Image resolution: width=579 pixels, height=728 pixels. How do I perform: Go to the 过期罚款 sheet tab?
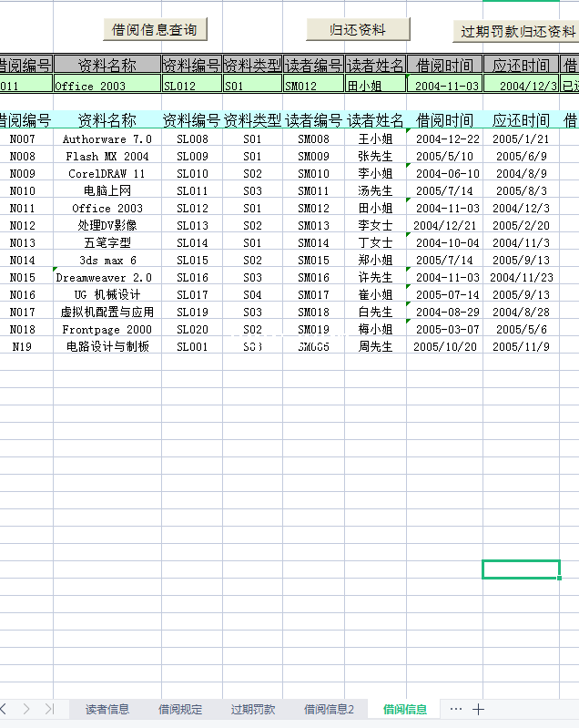pos(252,709)
